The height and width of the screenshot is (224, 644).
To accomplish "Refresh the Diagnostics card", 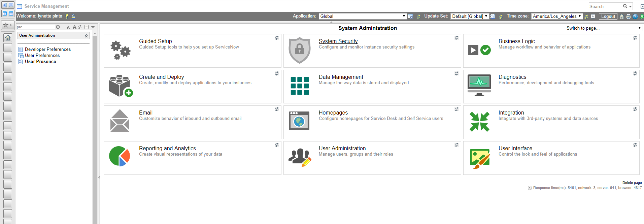I will [x=635, y=73].
